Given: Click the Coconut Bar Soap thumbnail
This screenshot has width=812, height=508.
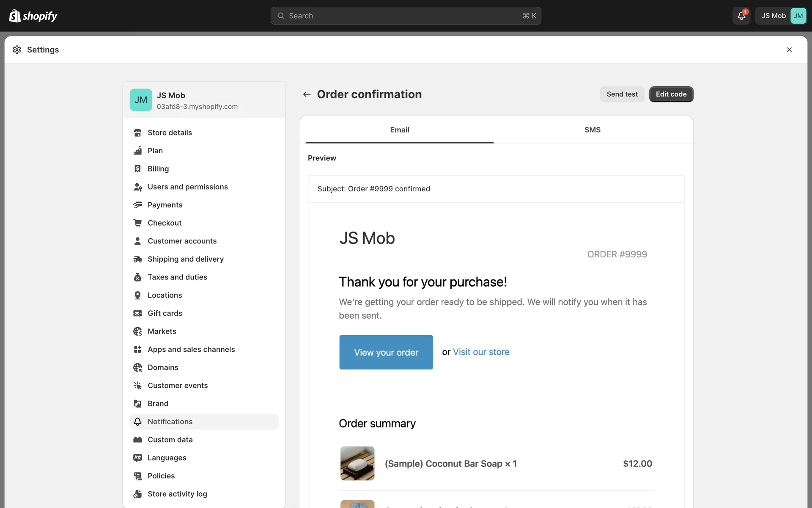Looking at the screenshot, I should (357, 463).
